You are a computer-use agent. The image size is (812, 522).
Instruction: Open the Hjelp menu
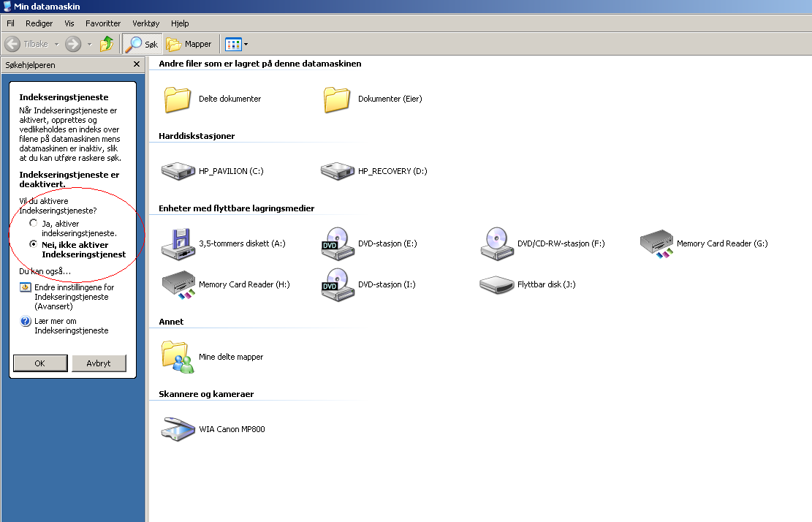pos(180,23)
